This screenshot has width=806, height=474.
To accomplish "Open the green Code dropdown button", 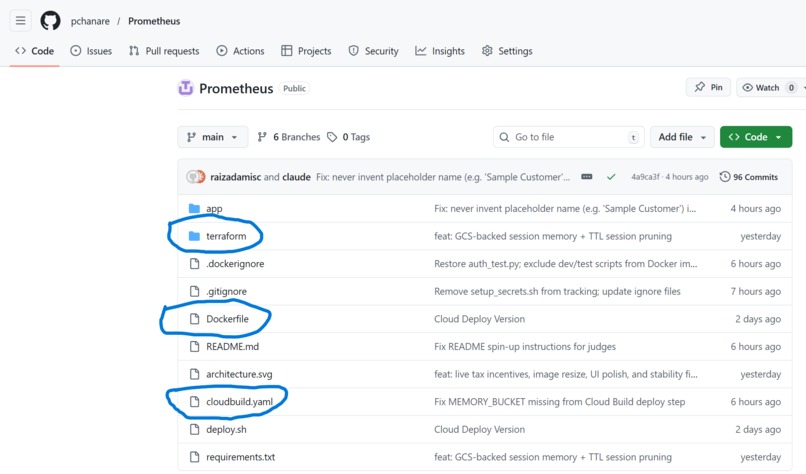I will pyautogui.click(x=756, y=137).
